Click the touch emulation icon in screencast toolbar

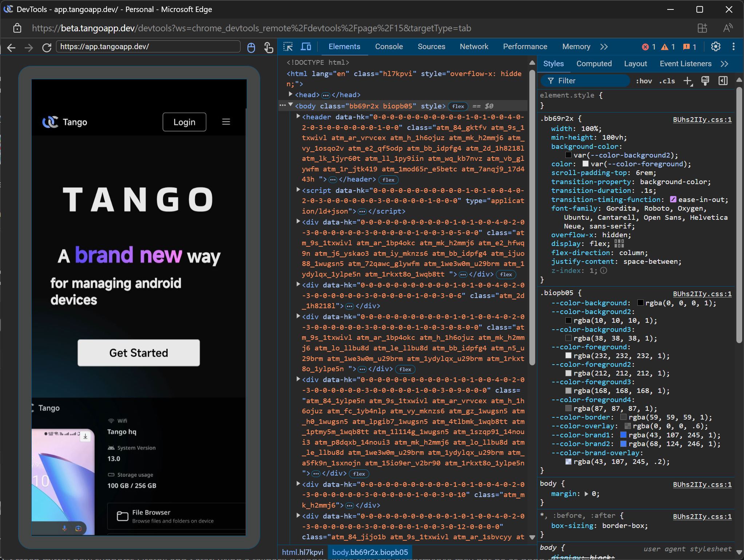tap(268, 48)
